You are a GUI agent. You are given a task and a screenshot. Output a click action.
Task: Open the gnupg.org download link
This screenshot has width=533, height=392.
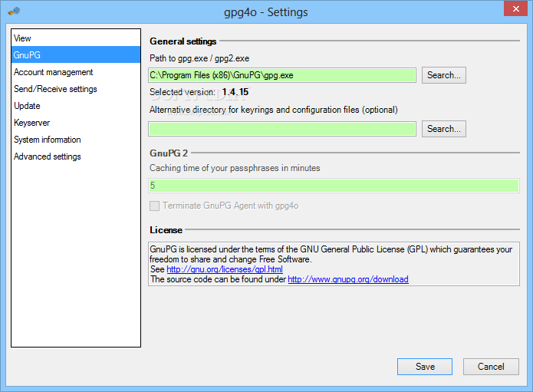point(348,279)
